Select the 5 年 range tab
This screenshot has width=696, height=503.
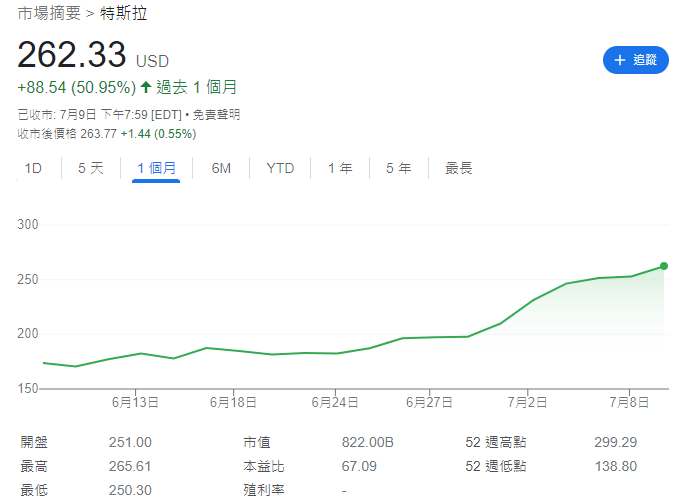pyautogui.click(x=398, y=168)
